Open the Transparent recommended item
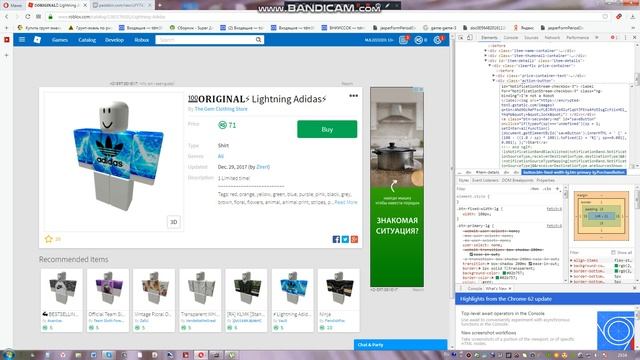This screenshot has width=640, height=360. pyautogui.click(x=200, y=300)
